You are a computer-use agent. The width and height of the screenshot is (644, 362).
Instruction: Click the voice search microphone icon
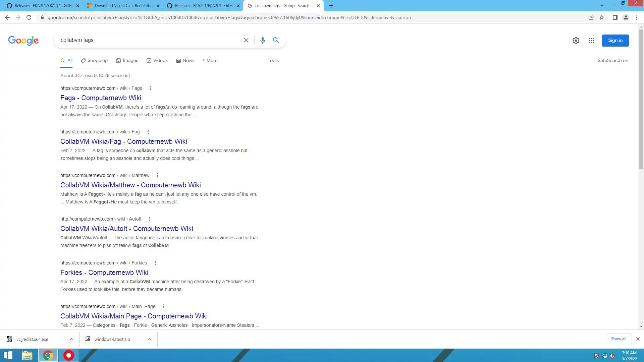click(262, 40)
